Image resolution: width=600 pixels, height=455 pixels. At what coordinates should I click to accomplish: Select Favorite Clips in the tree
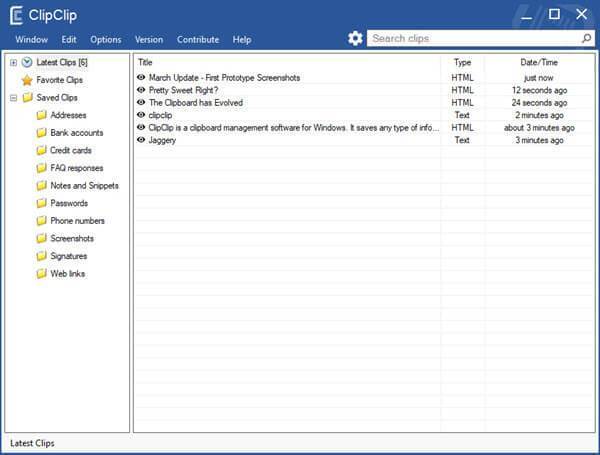pyautogui.click(x=60, y=80)
